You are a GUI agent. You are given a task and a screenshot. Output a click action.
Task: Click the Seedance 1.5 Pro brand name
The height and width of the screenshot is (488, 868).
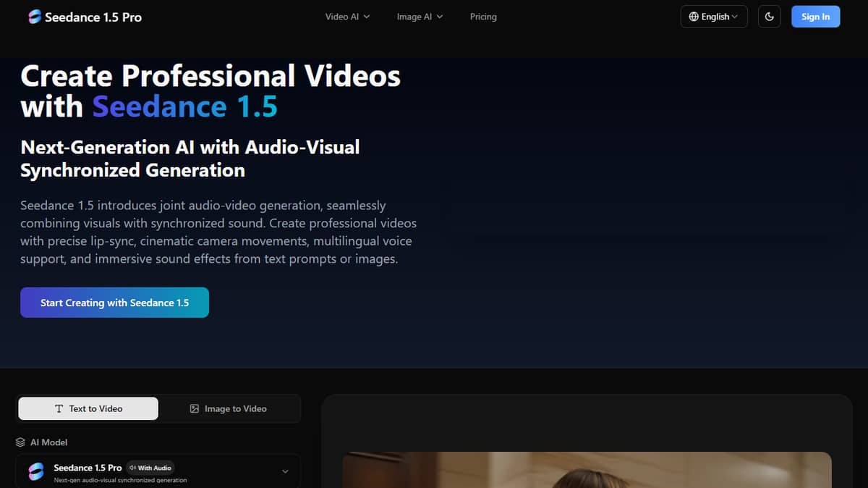pyautogui.click(x=93, y=17)
